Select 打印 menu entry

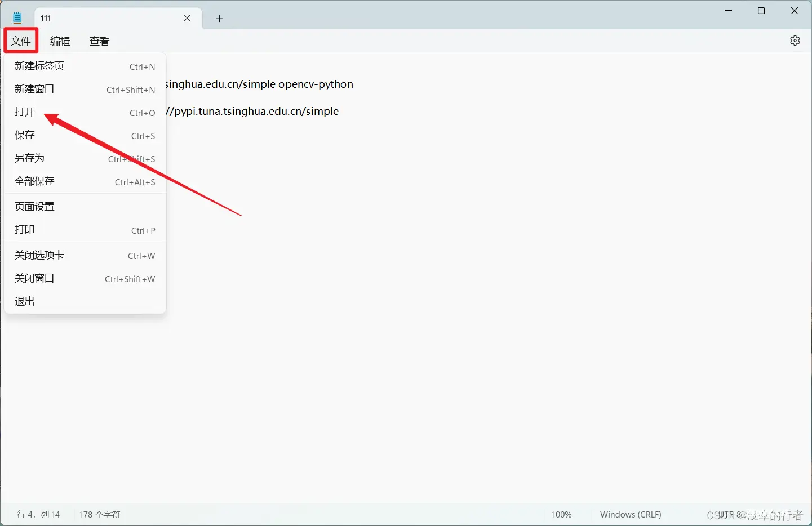tap(85, 230)
